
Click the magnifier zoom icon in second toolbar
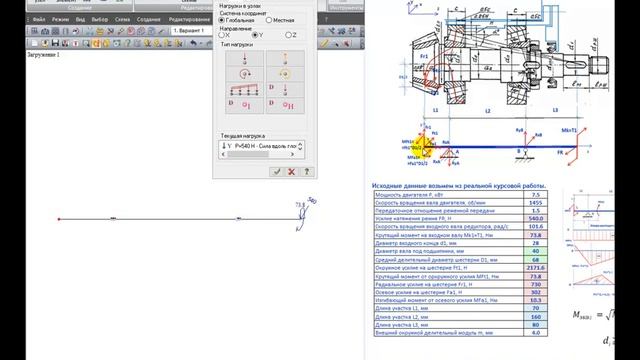coord(86,43)
